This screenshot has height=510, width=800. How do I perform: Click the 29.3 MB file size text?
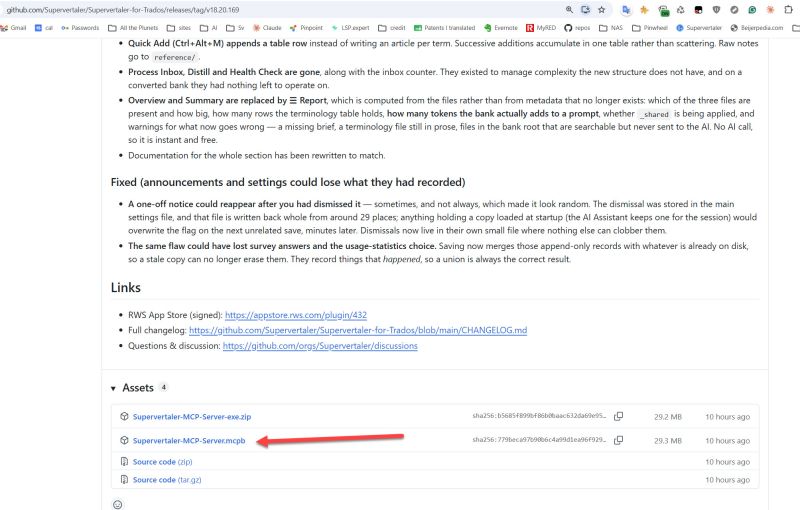point(668,441)
